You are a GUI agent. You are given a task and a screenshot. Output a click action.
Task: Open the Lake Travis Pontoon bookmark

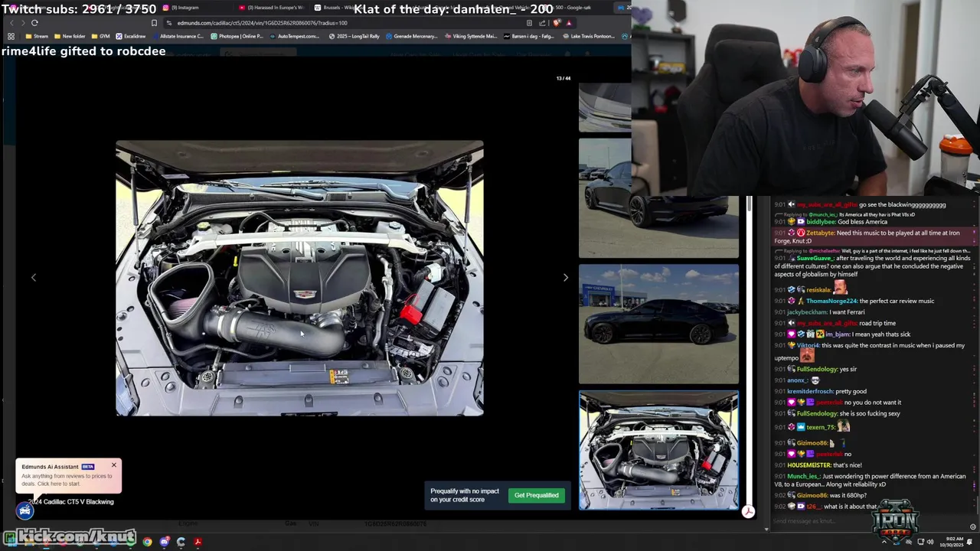point(589,36)
